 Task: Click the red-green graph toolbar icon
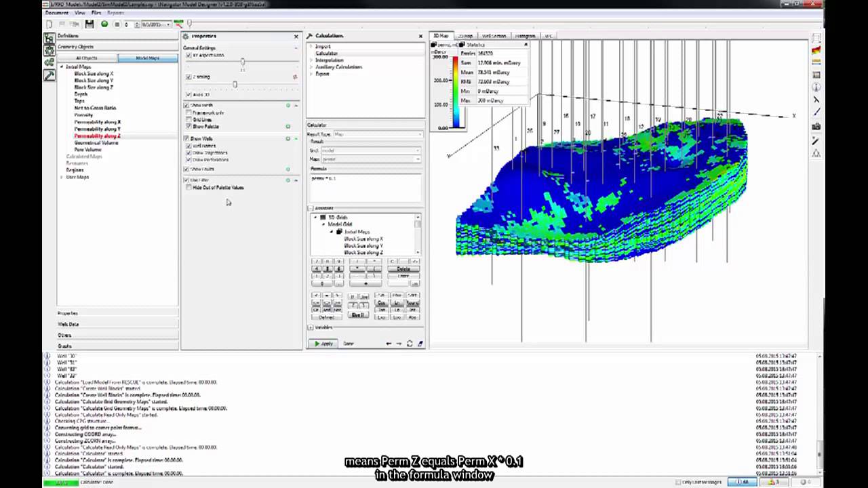(178, 24)
